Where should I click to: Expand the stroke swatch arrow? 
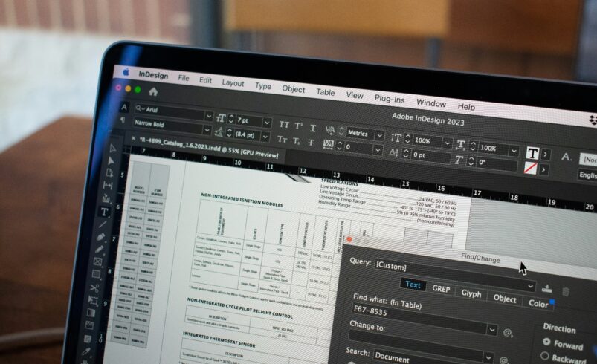(543, 169)
